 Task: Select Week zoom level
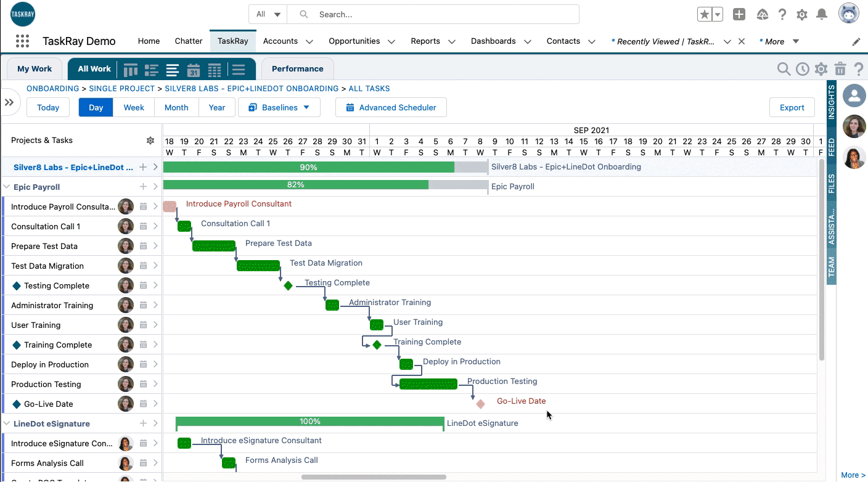(x=134, y=107)
